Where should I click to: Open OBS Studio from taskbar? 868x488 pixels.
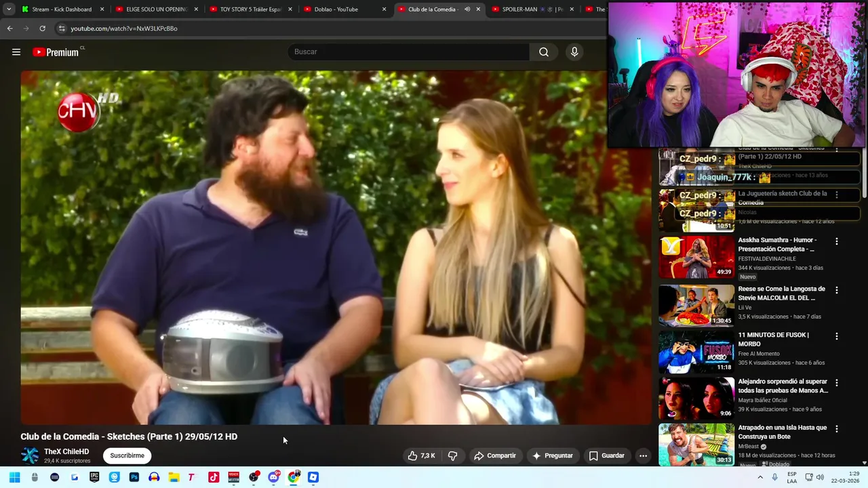254,477
